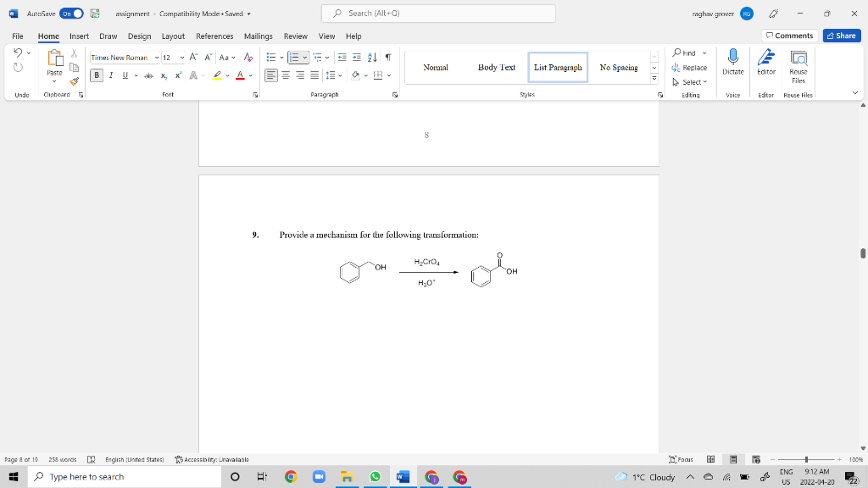
Task: Open the References ribbon tab
Action: 214,36
